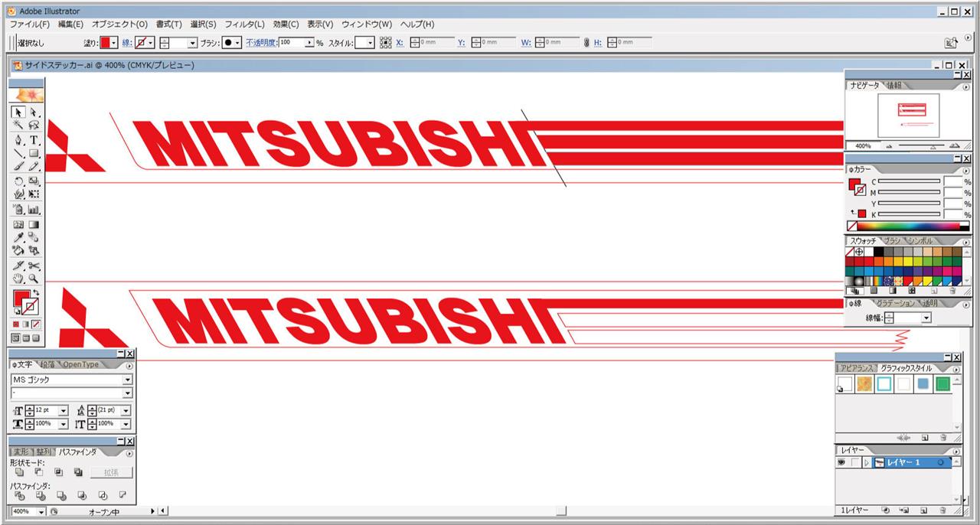Switch to standard screen mode
The image size is (980, 525).
pos(16,337)
